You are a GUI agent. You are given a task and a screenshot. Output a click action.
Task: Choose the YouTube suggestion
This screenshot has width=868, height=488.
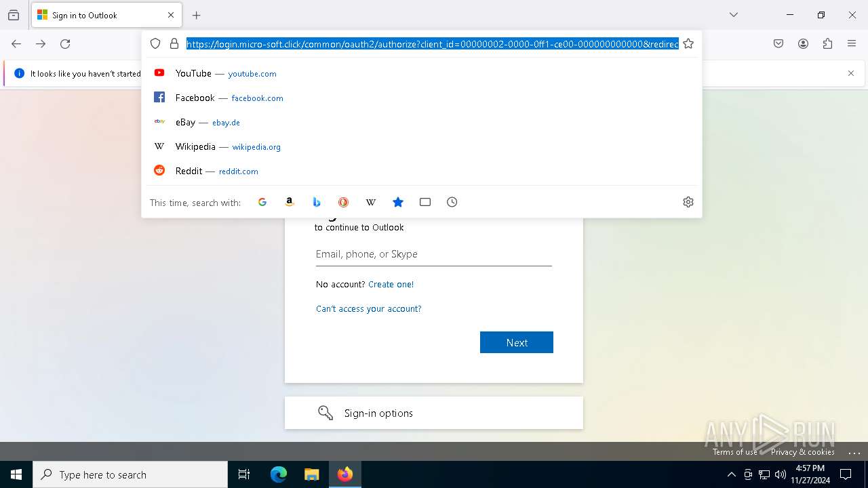click(x=421, y=73)
